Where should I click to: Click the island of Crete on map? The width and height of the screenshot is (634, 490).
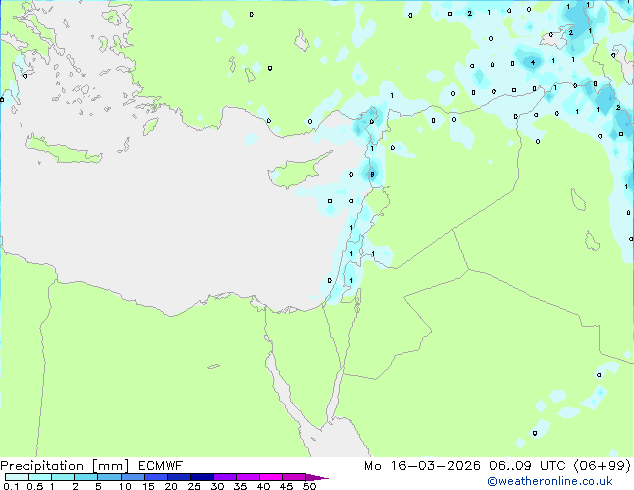(63, 150)
